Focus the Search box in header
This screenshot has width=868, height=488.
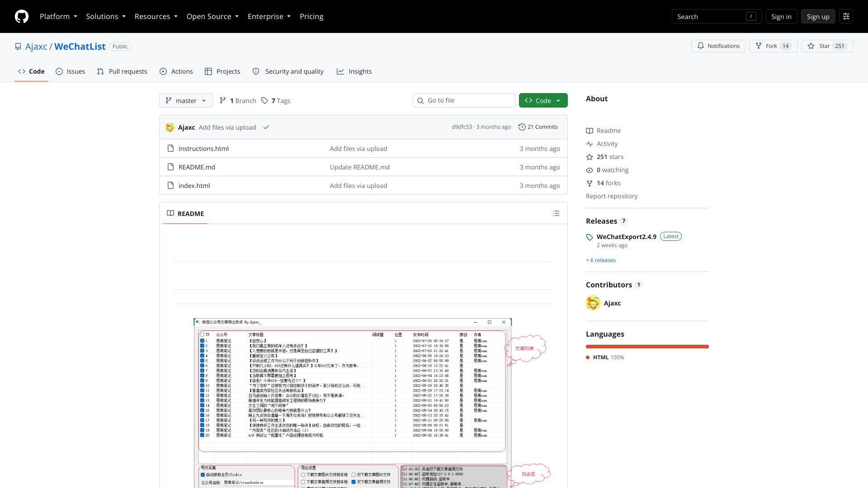coord(717,17)
